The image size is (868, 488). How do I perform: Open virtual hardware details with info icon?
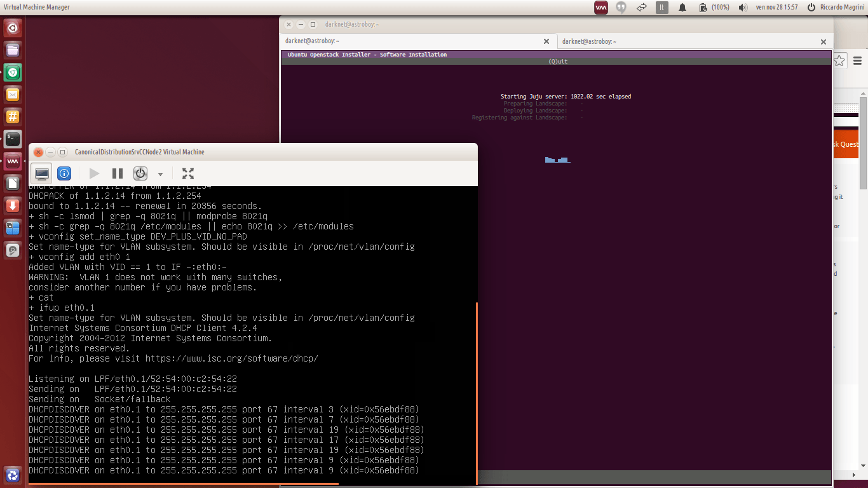click(x=64, y=173)
